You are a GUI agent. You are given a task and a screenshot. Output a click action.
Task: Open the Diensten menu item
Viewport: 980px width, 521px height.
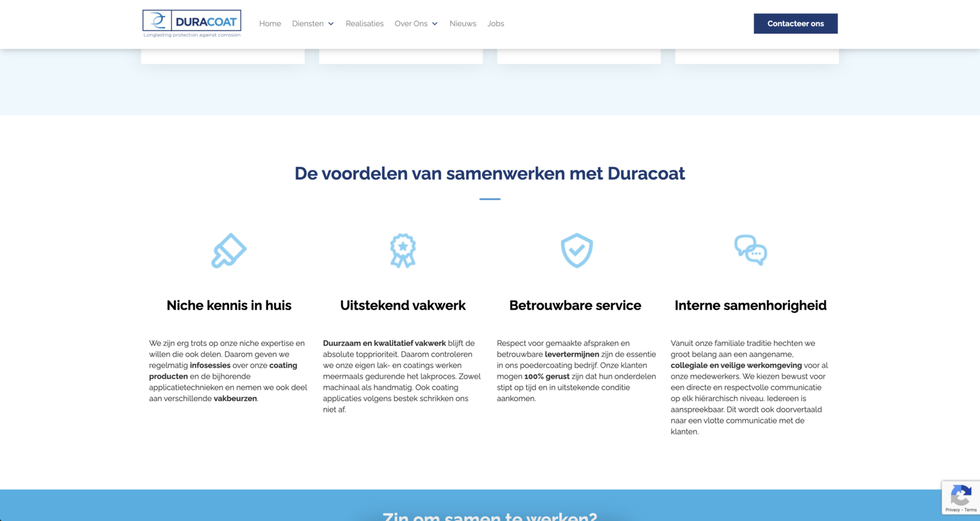[307, 23]
